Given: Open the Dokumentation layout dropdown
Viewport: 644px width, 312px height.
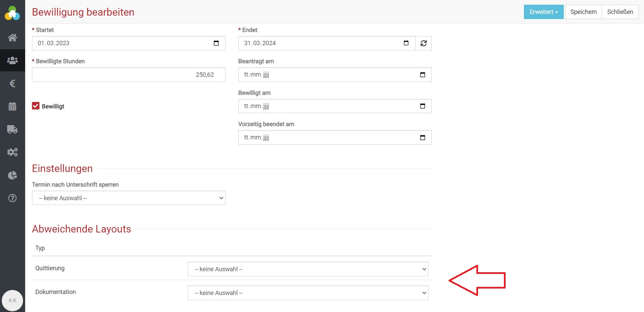Looking at the screenshot, I should click(x=308, y=293).
